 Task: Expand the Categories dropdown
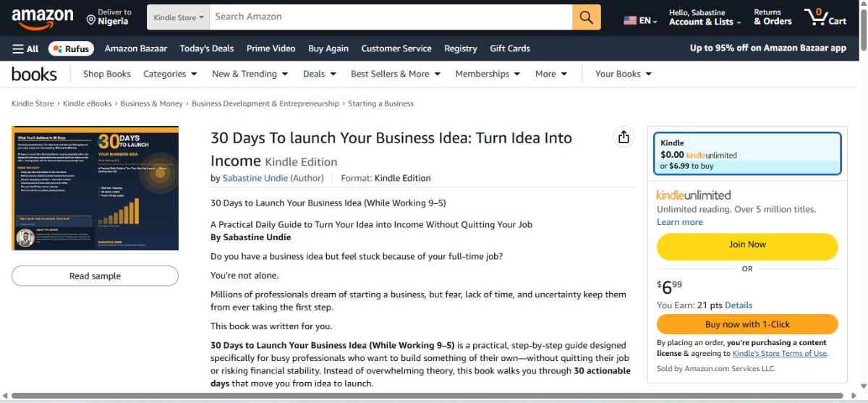coord(170,74)
